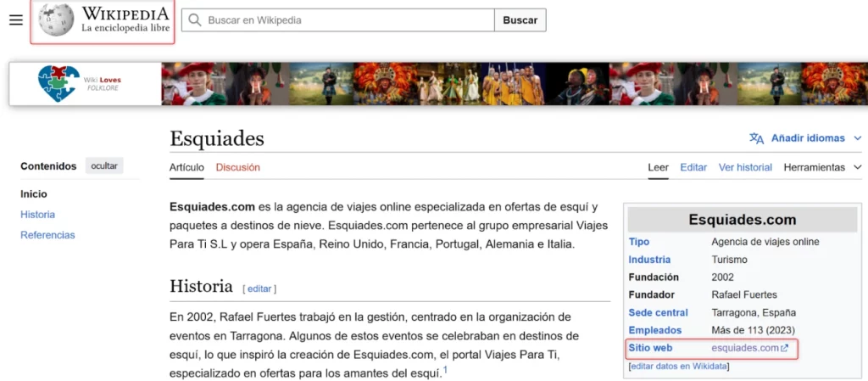
Task: Click the 2002 Fundación value
Action: pos(722,277)
